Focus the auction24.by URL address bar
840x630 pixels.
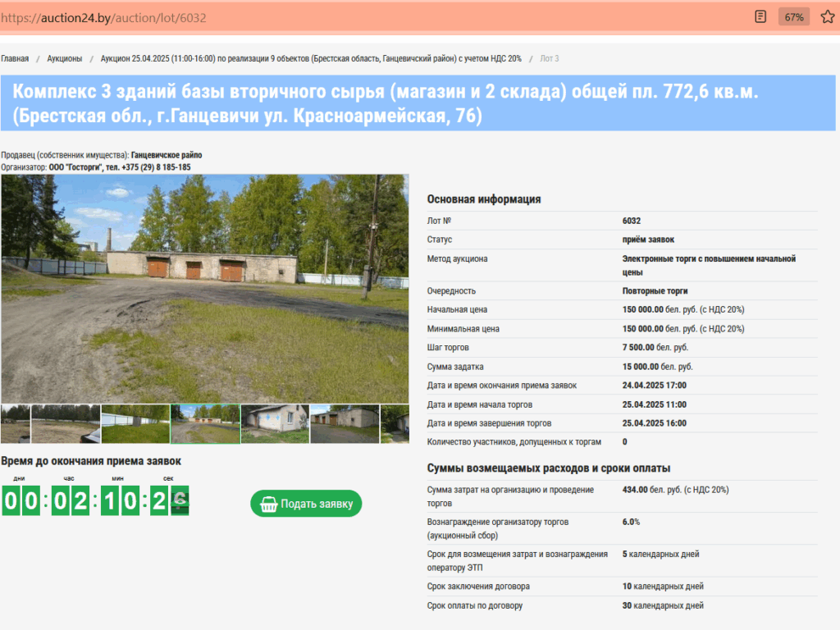(328, 16)
